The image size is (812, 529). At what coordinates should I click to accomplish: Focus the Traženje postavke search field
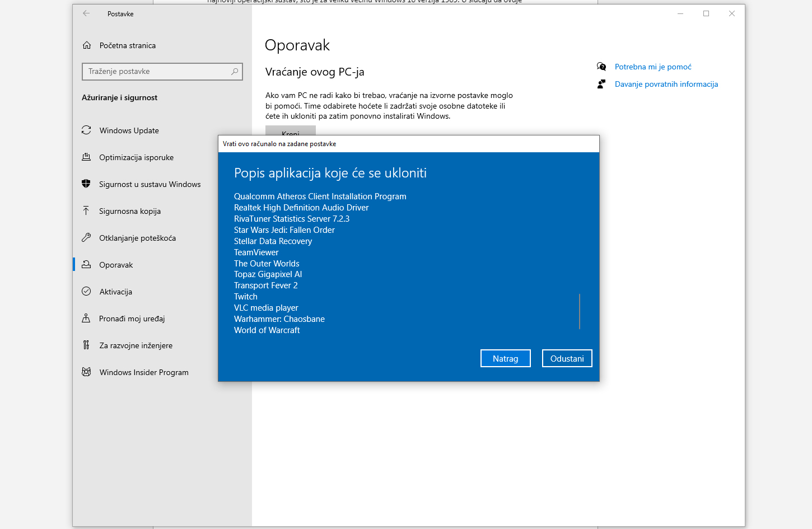pyautogui.click(x=157, y=72)
